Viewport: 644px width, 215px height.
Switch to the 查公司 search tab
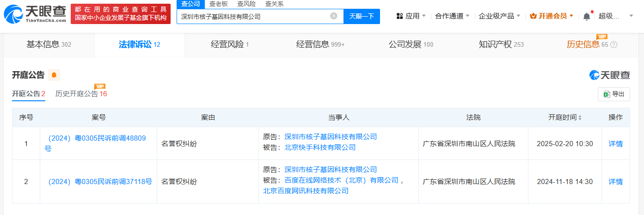(190, 4)
